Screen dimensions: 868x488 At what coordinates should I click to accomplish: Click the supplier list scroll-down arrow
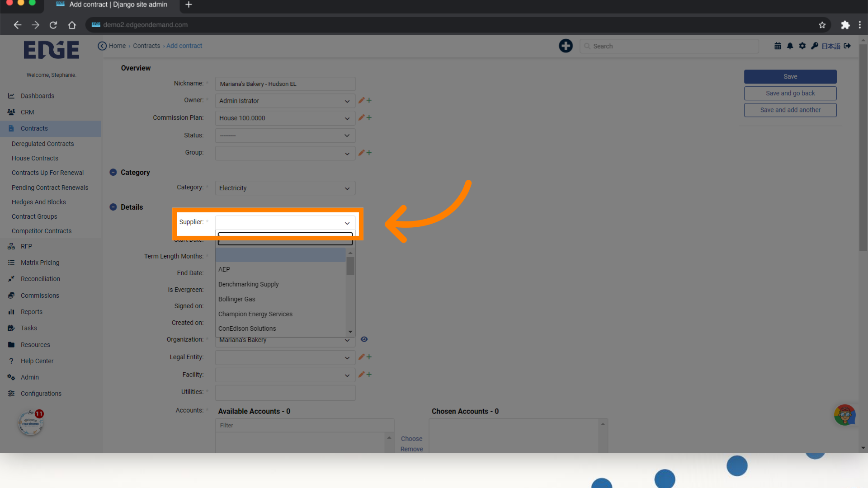(350, 332)
